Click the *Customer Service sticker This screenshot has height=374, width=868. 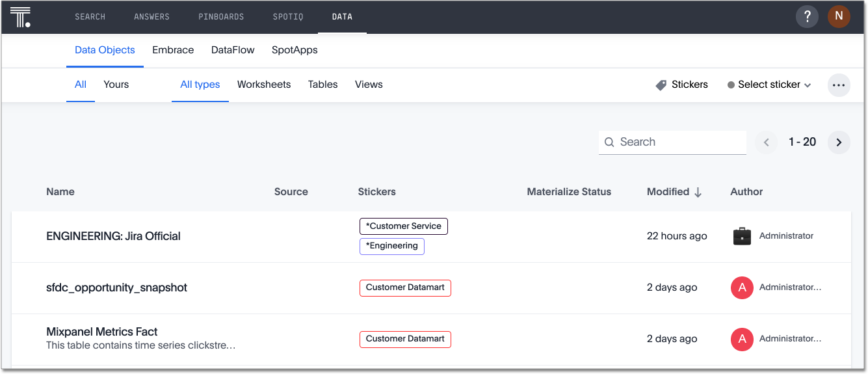tap(404, 226)
